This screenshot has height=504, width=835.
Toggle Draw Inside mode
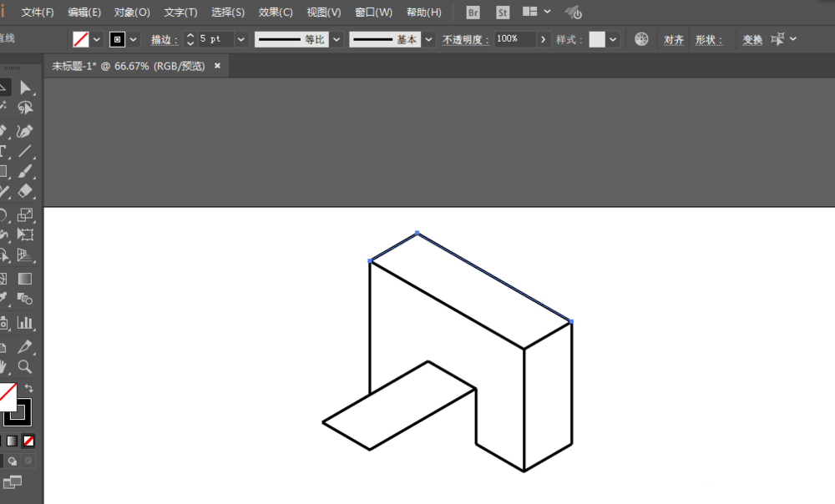(28, 461)
